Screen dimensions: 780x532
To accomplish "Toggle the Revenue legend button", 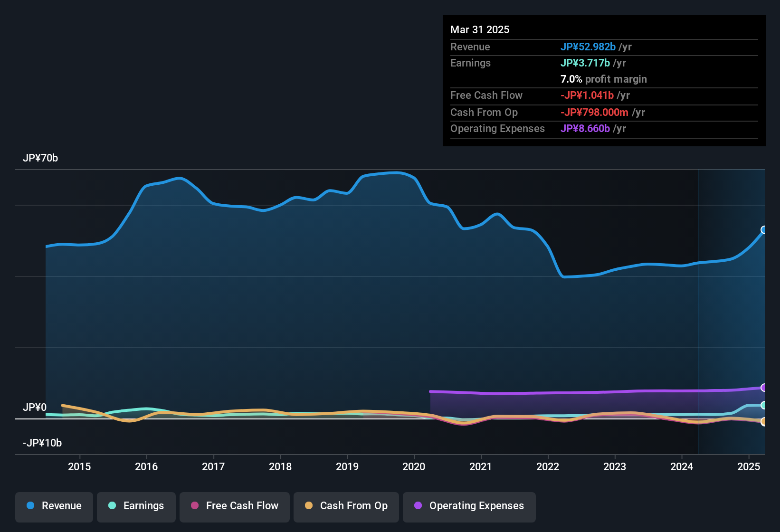I will [x=54, y=507].
